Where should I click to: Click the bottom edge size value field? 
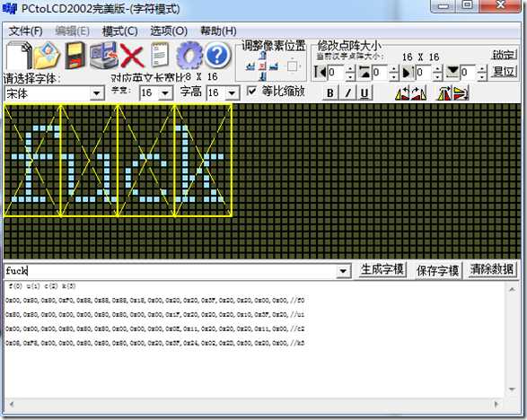point(469,72)
